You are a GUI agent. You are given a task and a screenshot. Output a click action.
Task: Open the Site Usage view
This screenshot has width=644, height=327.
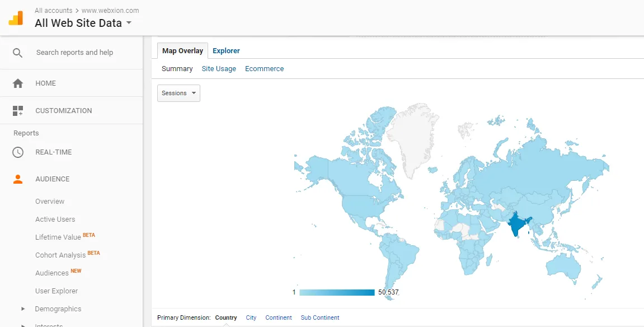pos(219,69)
